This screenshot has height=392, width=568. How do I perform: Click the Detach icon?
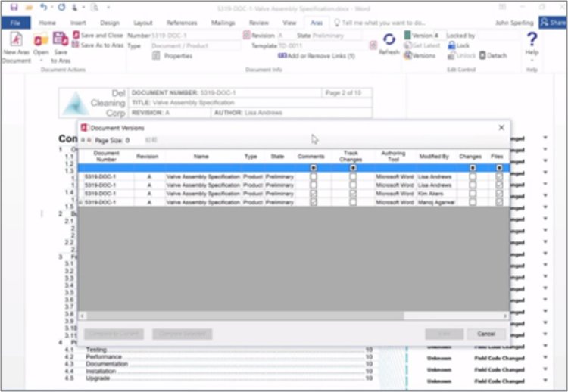click(482, 55)
